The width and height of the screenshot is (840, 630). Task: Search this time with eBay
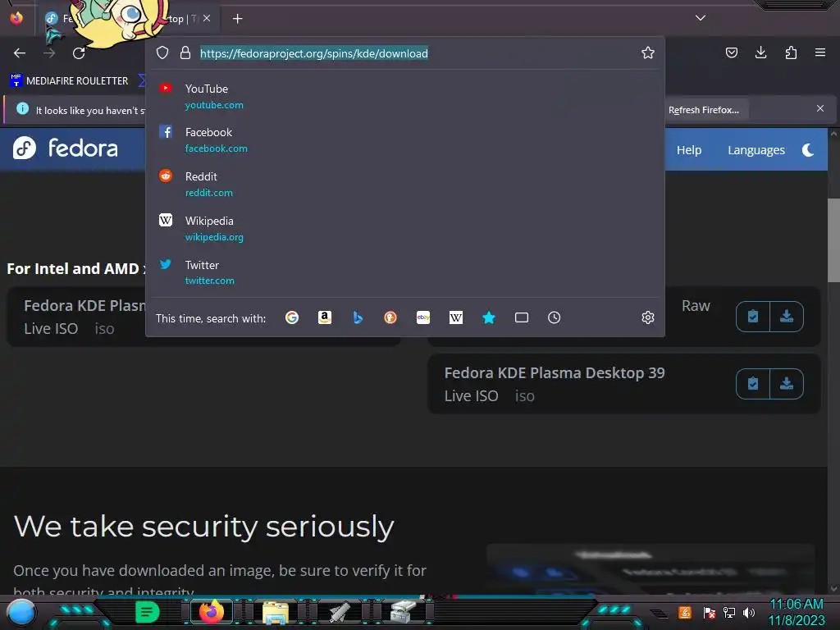pyautogui.click(x=423, y=317)
